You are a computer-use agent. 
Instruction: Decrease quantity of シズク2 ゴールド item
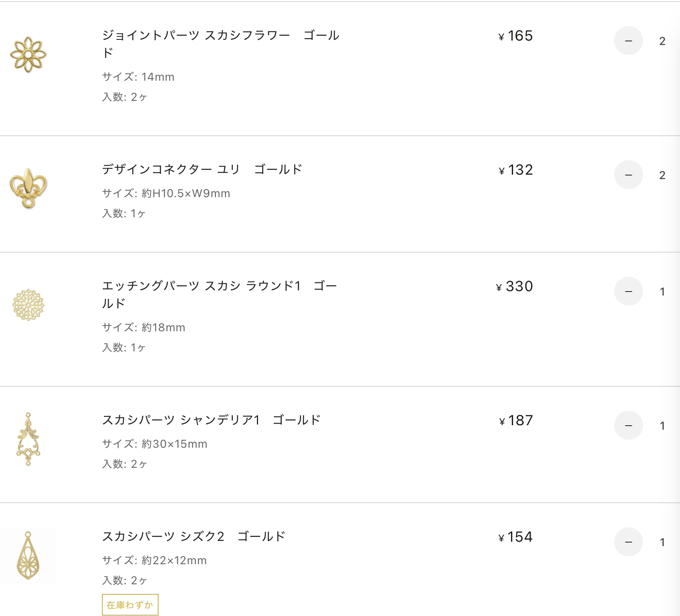(x=628, y=542)
